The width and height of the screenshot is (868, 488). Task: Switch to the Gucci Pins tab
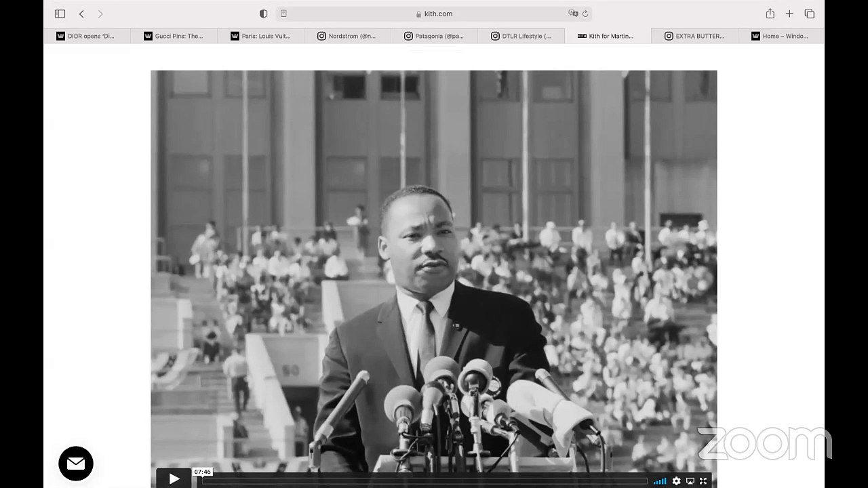174,36
